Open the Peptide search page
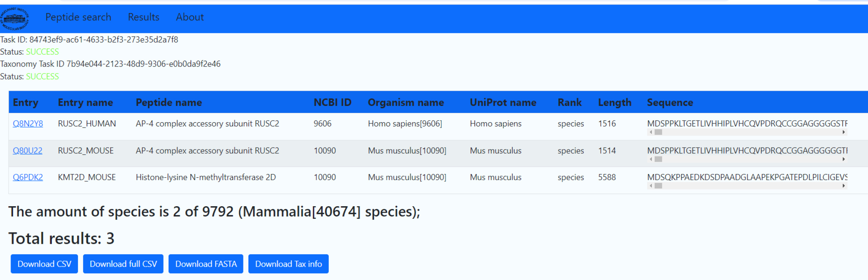Viewport: 868px width, 280px height. 78,17
